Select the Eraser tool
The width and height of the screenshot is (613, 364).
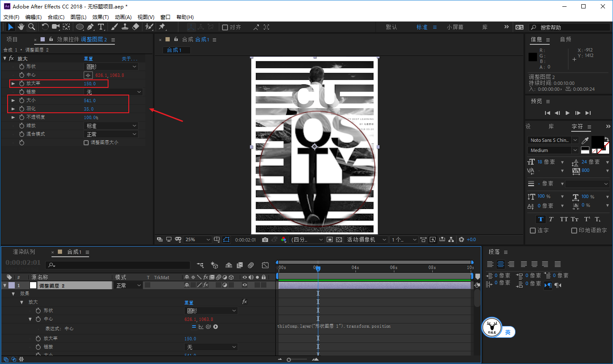pyautogui.click(x=136, y=27)
